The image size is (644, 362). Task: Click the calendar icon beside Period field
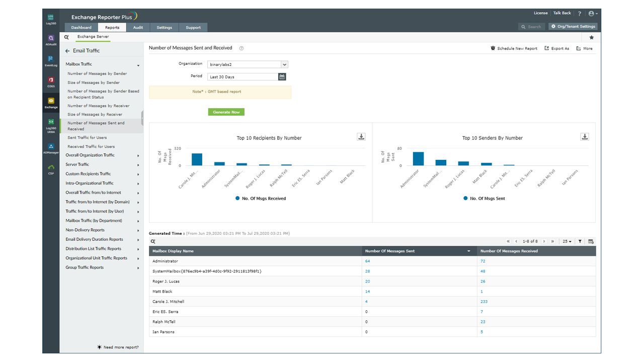click(x=282, y=76)
